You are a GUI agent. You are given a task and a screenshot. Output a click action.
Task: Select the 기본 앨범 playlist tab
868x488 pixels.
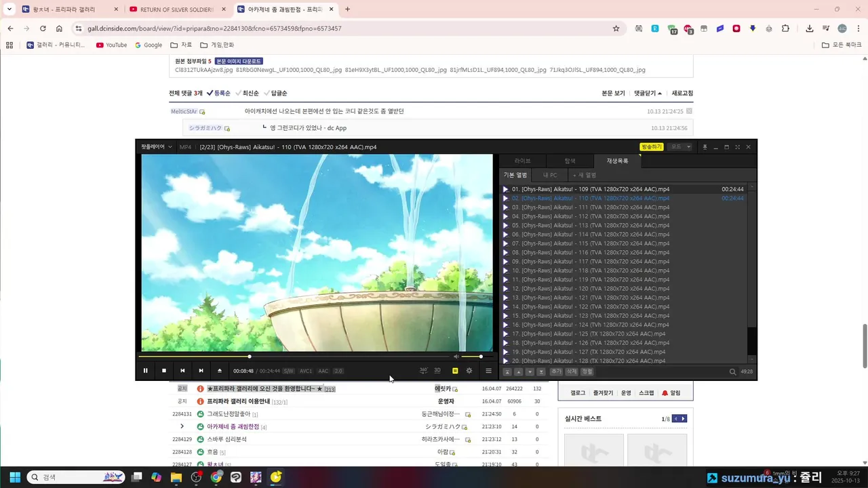tap(515, 175)
